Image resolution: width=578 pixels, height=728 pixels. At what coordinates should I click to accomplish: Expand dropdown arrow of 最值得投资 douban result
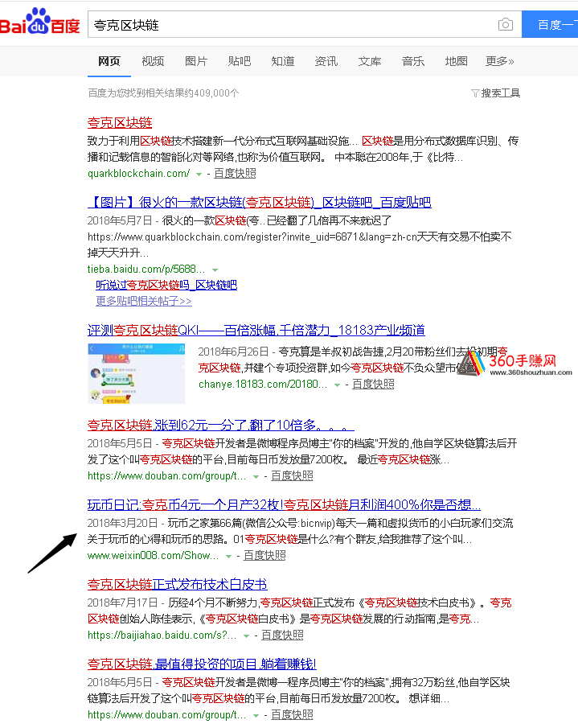pyautogui.click(x=256, y=716)
